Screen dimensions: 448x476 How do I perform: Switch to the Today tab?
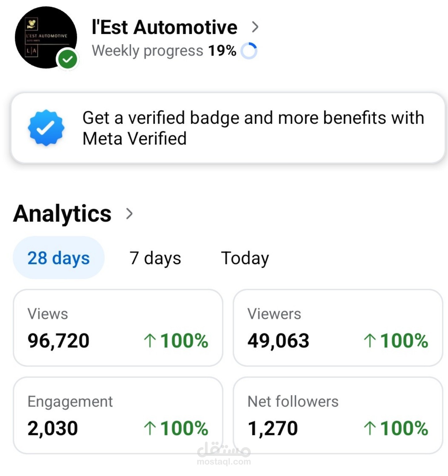[245, 258]
